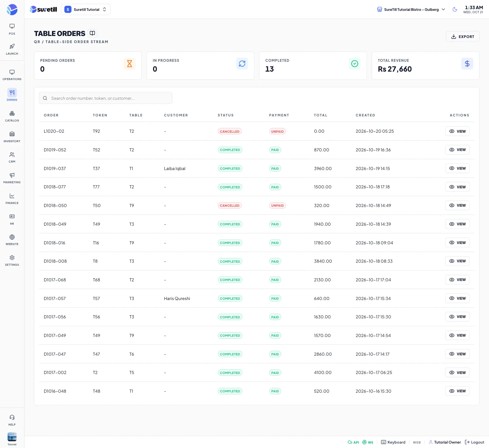
Task: Click the Keyboard shortcut option
Action: 393,442
